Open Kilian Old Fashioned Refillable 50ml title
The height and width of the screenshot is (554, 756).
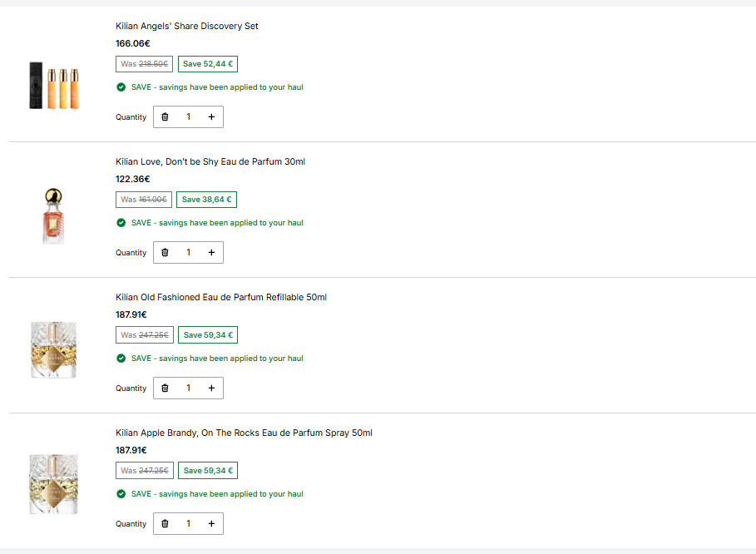[x=221, y=297]
